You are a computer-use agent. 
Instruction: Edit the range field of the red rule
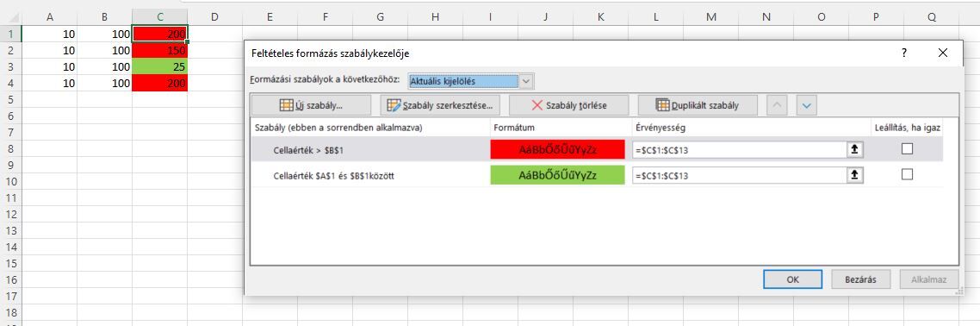click(x=740, y=149)
